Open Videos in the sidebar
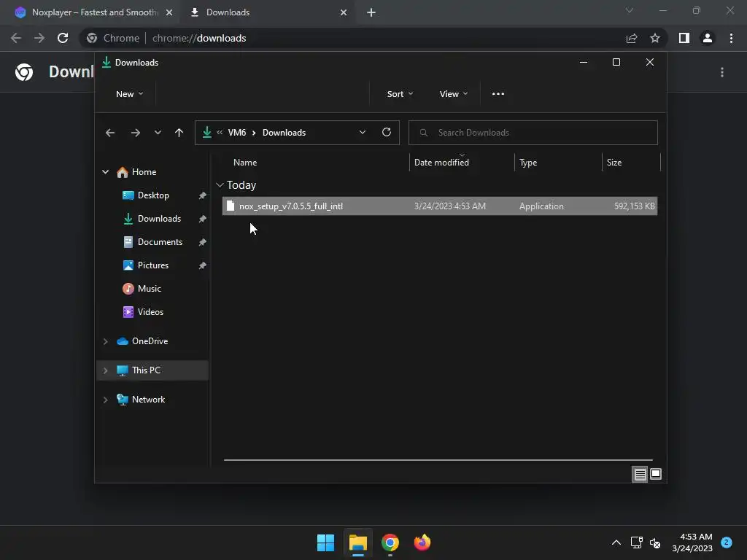This screenshot has width=747, height=560. [143, 312]
